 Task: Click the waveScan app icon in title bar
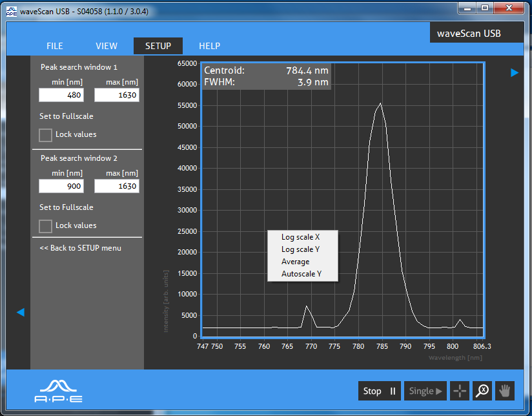(x=12, y=12)
